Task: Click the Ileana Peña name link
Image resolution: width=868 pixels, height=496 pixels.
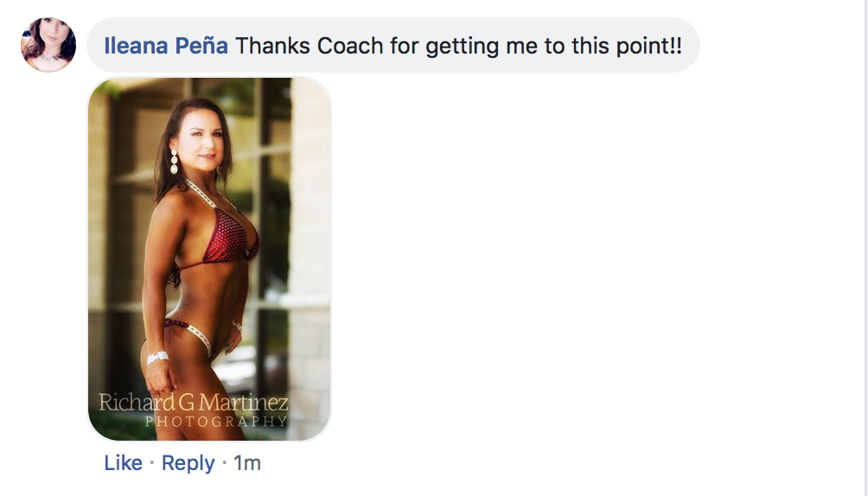Action: [x=165, y=46]
